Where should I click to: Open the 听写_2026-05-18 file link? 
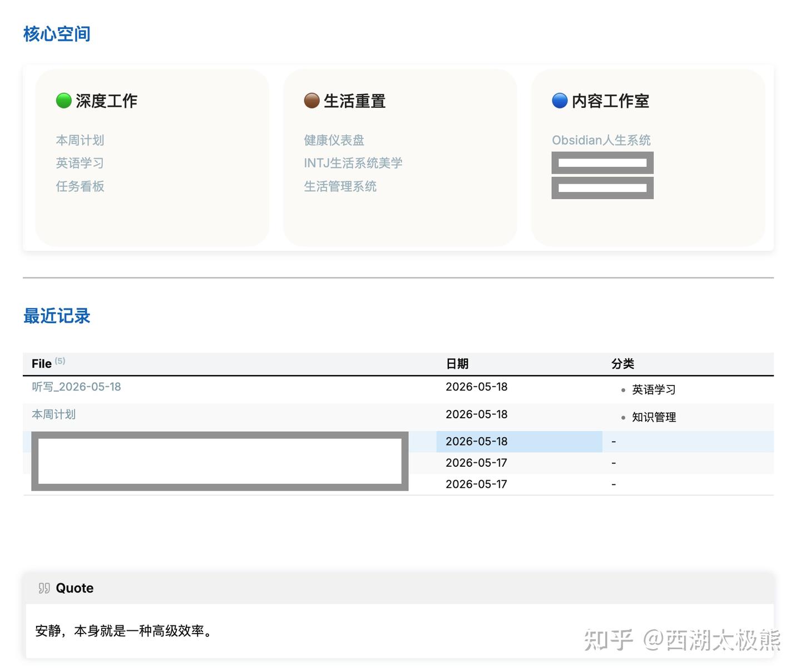coord(76,387)
